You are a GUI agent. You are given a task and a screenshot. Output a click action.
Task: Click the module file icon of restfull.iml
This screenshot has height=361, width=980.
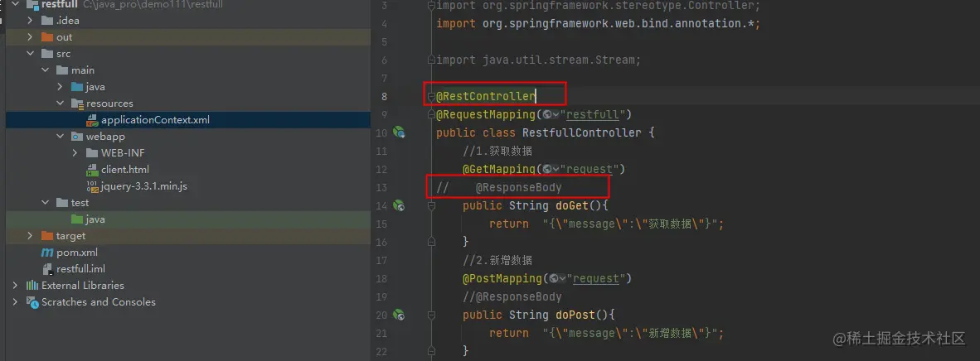tap(47, 269)
